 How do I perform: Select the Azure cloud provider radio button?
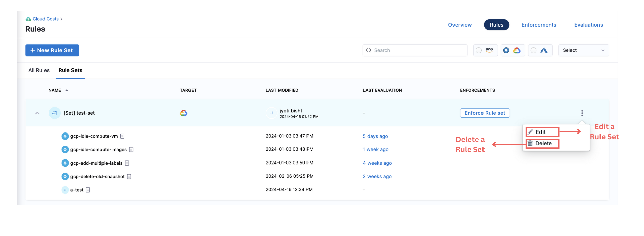pyautogui.click(x=533, y=50)
